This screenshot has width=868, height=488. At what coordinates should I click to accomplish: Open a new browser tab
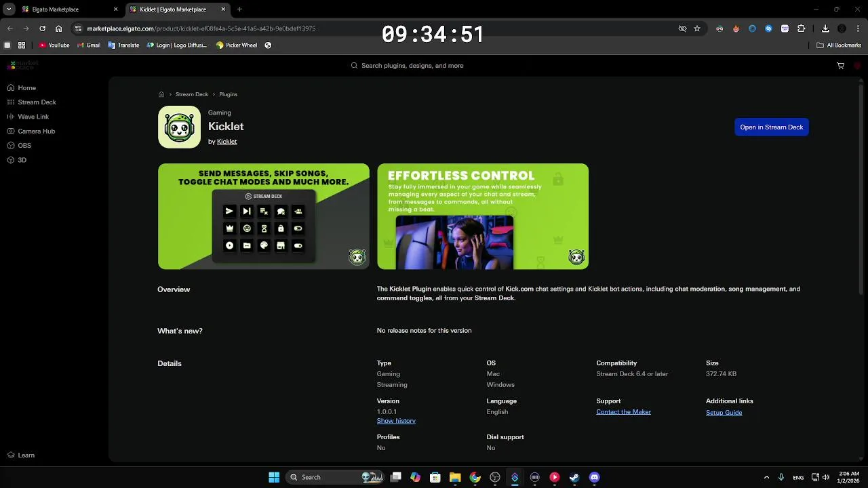(239, 9)
